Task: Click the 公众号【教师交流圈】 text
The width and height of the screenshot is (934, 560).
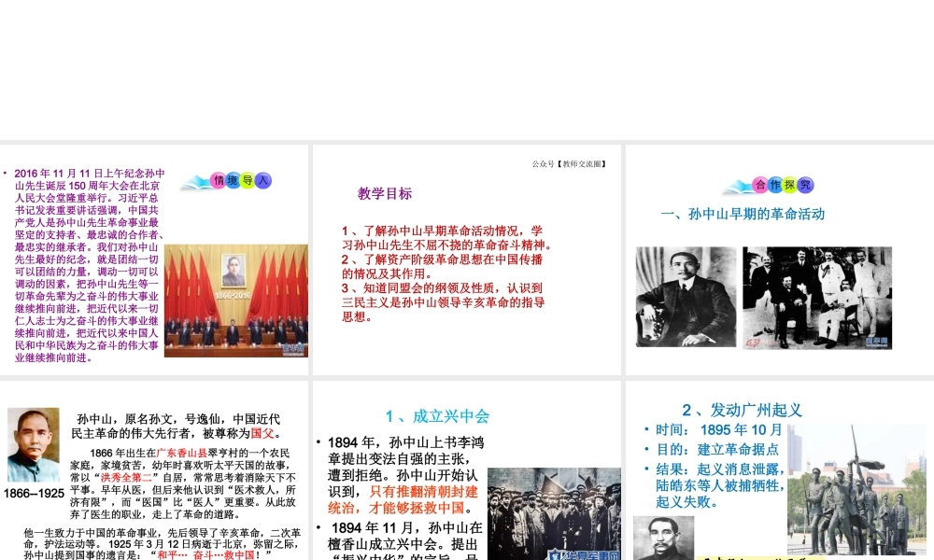Action: point(570,164)
